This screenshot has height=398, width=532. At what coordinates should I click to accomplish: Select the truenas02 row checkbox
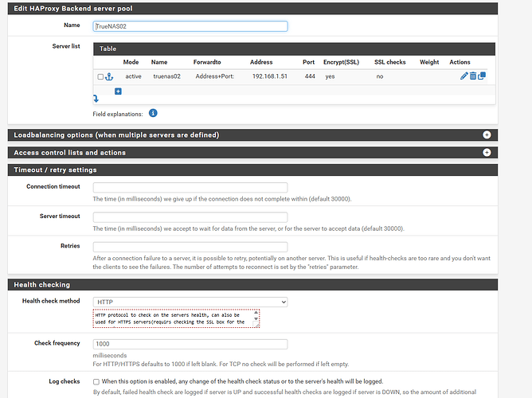(100, 76)
